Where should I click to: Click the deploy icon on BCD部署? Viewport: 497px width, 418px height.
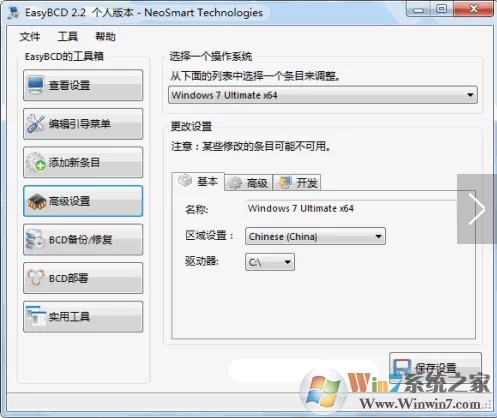pos(36,278)
